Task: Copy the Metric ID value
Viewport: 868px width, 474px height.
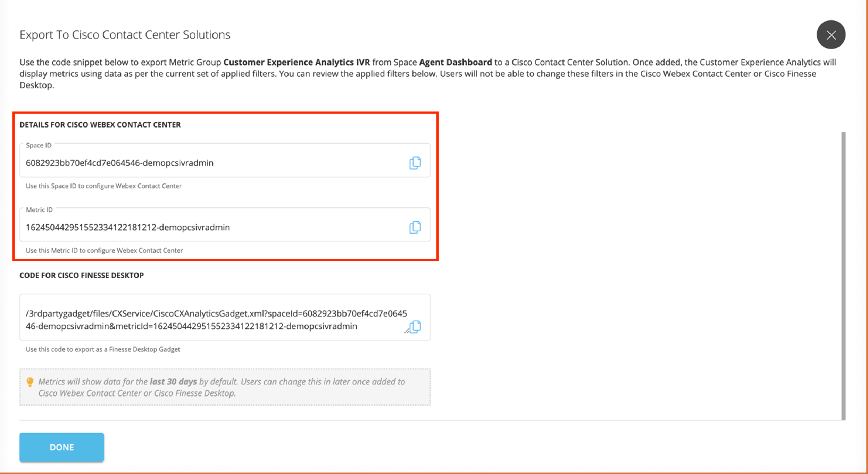Action: (415, 227)
